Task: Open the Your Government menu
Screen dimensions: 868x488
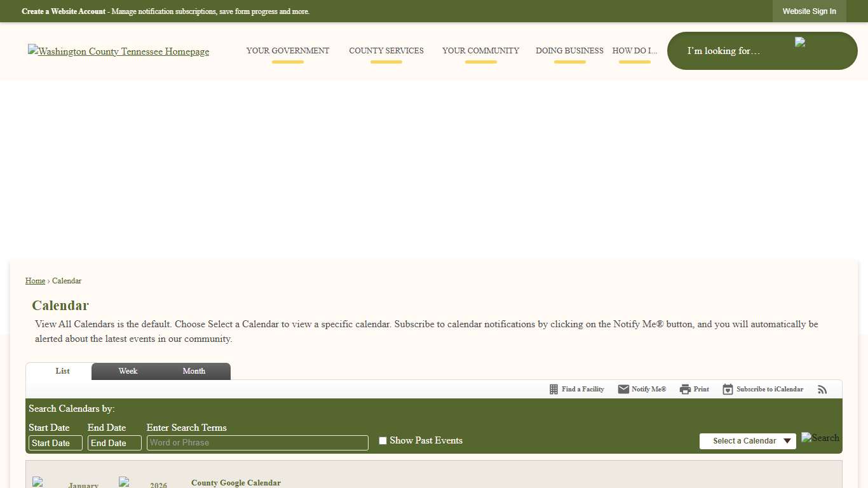Action: 287,51
